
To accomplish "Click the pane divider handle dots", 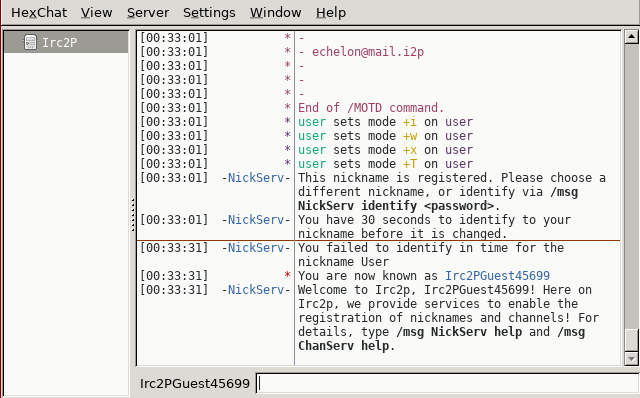I will (x=133, y=215).
